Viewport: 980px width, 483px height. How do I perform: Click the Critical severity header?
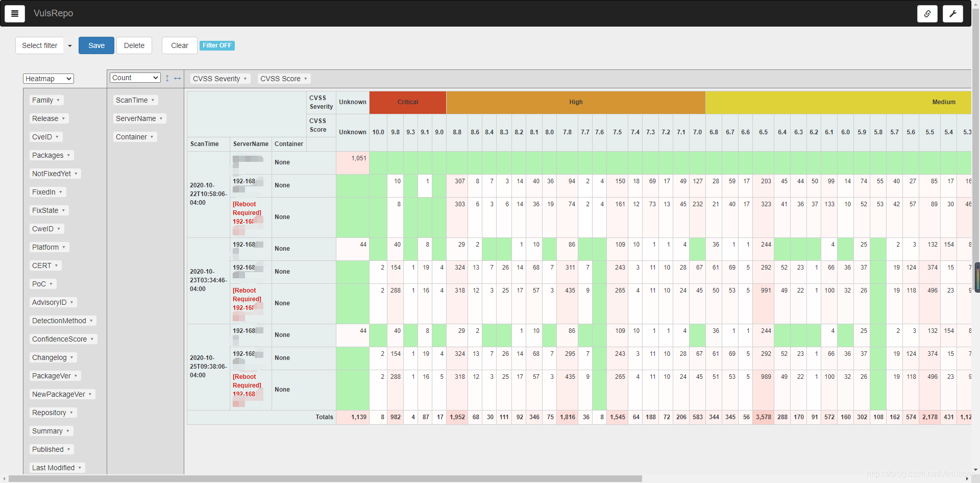408,102
